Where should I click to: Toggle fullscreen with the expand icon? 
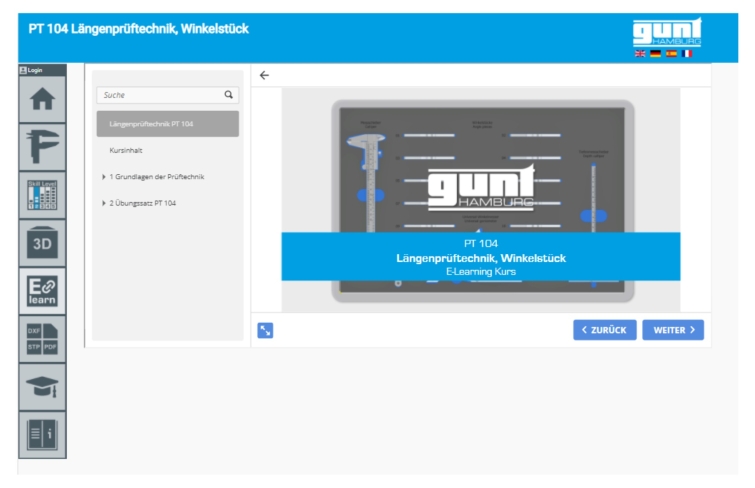click(x=265, y=330)
